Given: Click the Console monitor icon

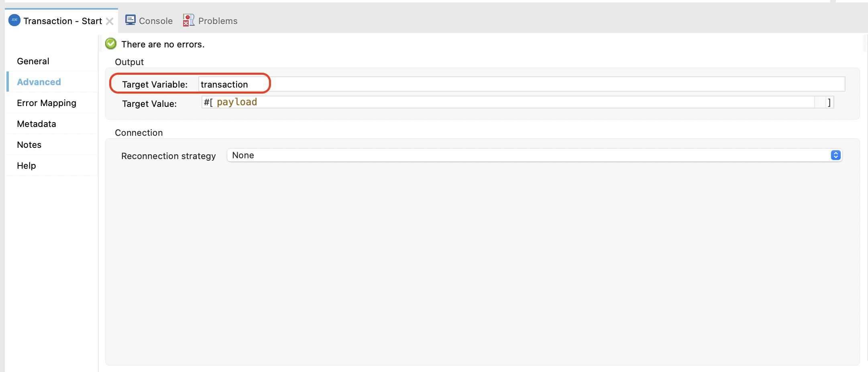Looking at the screenshot, I should pyautogui.click(x=130, y=20).
